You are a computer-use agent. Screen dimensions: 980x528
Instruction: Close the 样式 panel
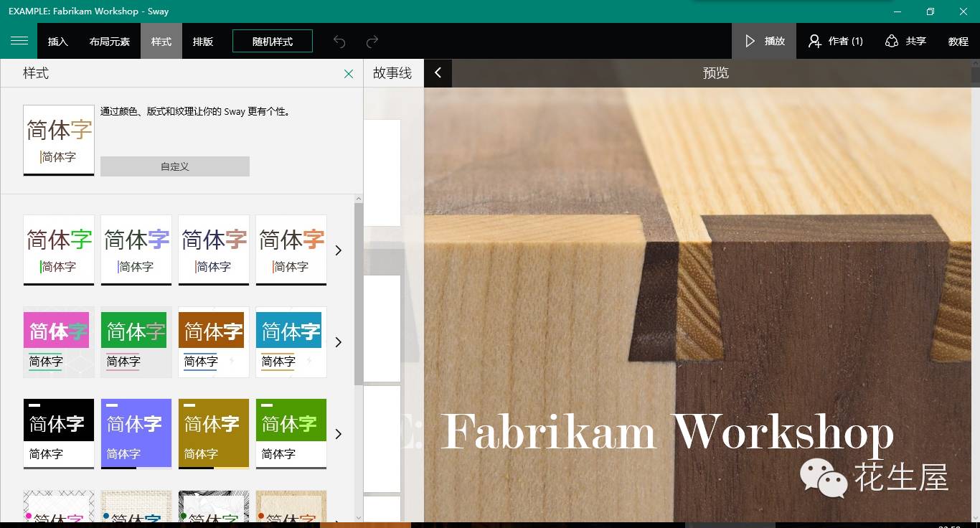pyautogui.click(x=349, y=74)
